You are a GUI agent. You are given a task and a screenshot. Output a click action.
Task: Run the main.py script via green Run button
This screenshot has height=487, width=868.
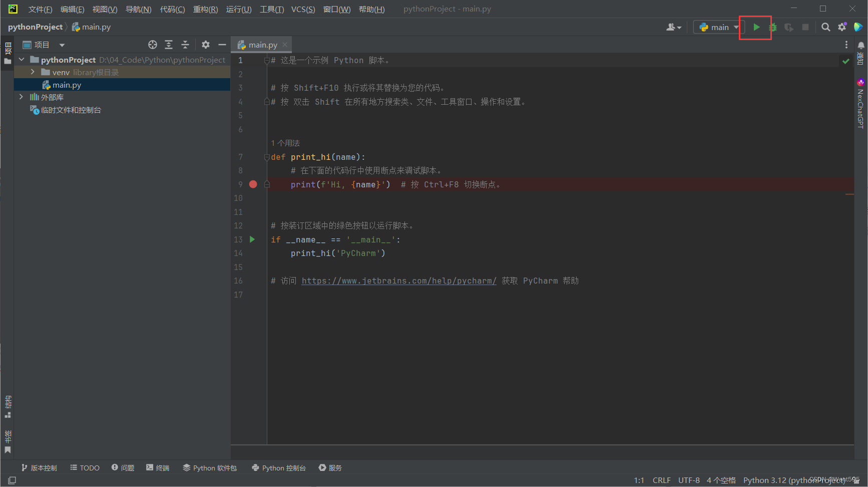pos(756,27)
